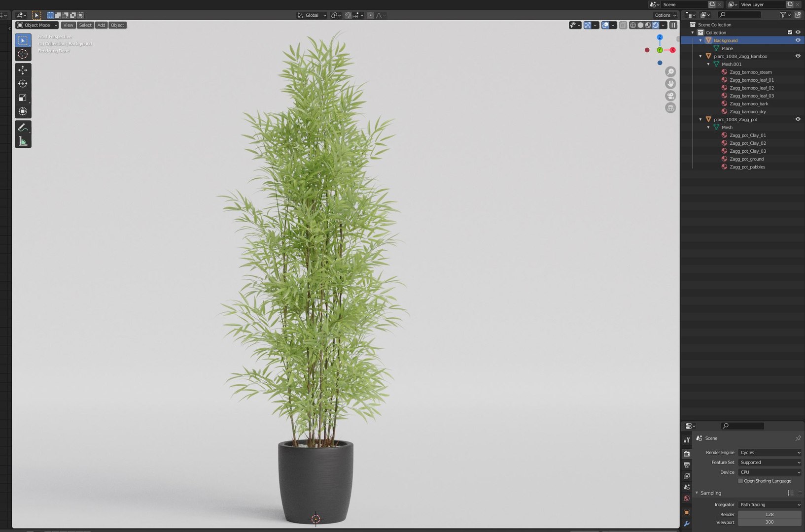This screenshot has width=805, height=532.
Task: Open the World properties tab
Action: tap(687, 499)
